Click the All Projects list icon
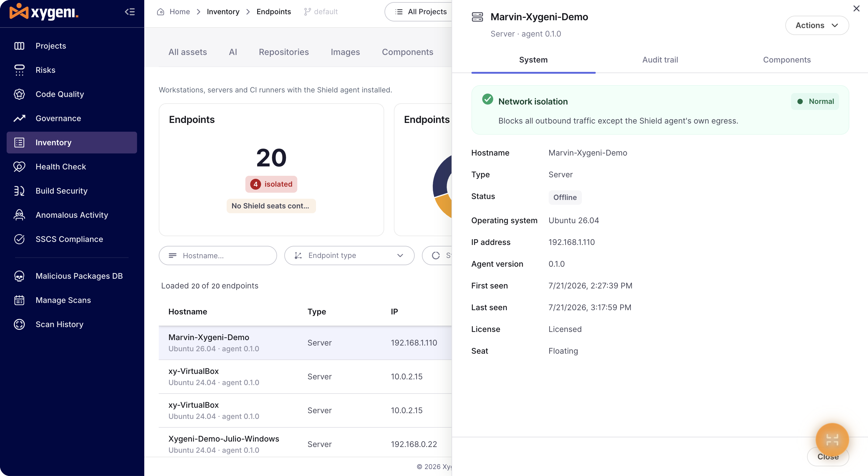The width and height of the screenshot is (868, 476). (x=399, y=12)
